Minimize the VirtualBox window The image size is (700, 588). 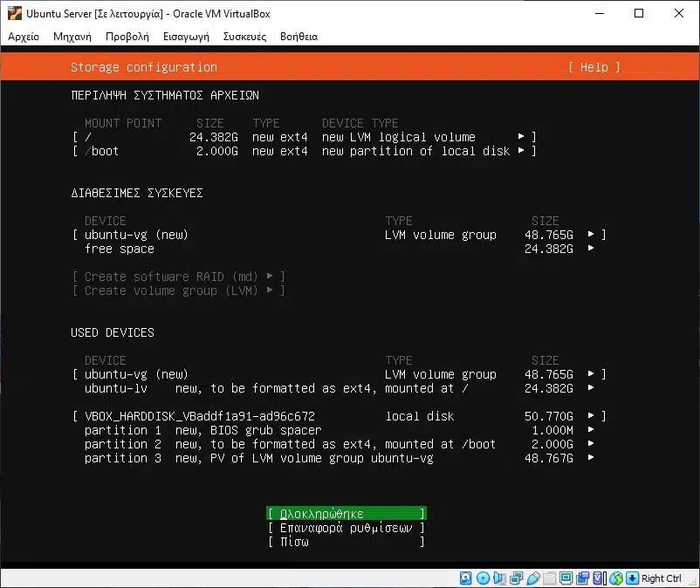click(x=600, y=13)
